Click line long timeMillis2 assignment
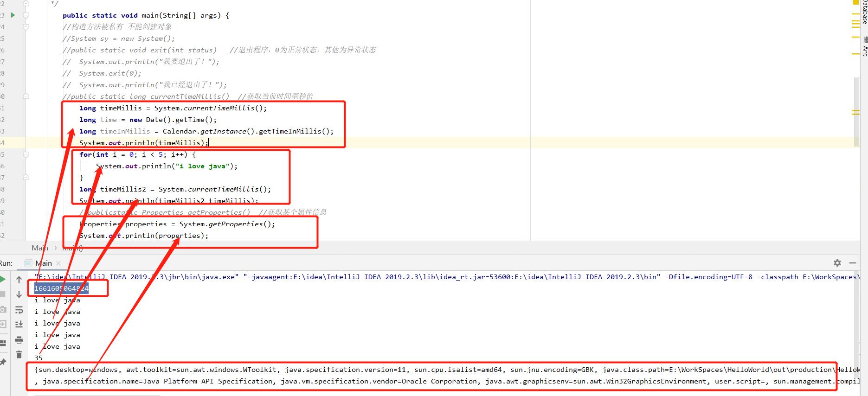868x396 pixels. 175,189
